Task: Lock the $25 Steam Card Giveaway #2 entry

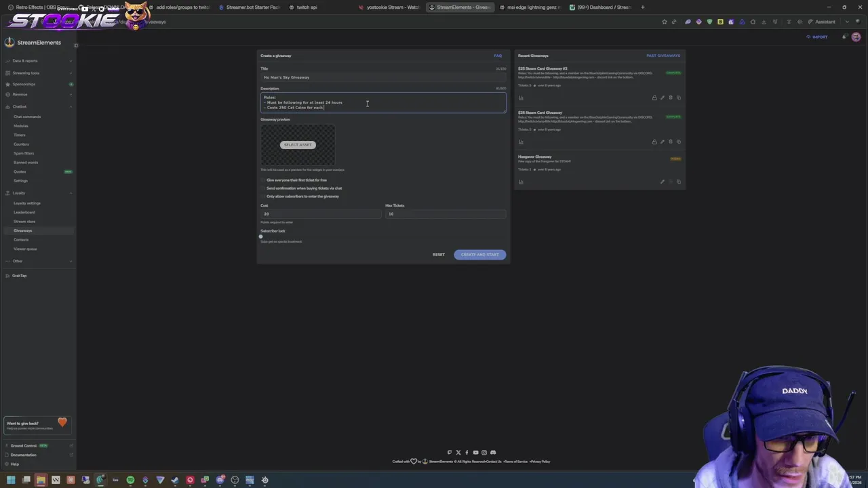Action: click(654, 98)
